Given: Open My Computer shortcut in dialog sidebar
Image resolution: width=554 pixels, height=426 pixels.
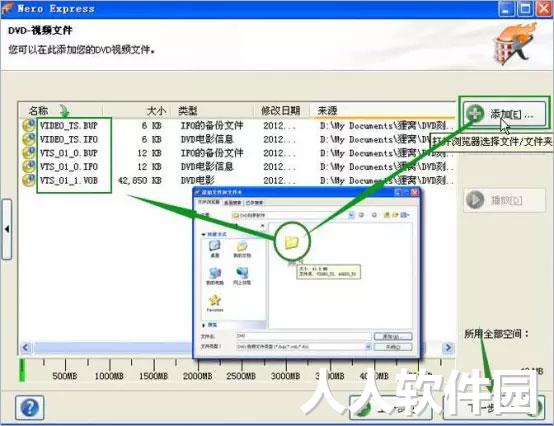Looking at the screenshot, I should [x=215, y=276].
